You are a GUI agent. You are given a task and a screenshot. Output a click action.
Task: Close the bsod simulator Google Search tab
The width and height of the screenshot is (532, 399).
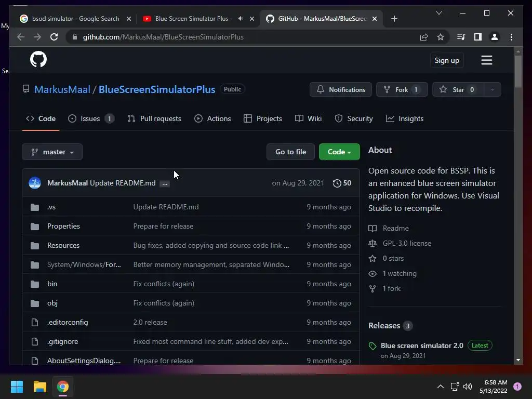[129, 19]
